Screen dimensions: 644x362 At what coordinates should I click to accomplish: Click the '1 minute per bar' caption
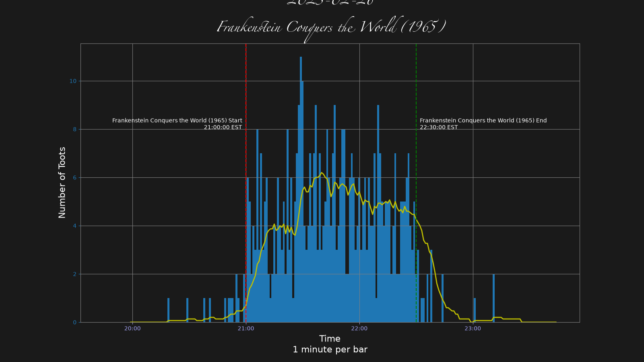point(330,350)
